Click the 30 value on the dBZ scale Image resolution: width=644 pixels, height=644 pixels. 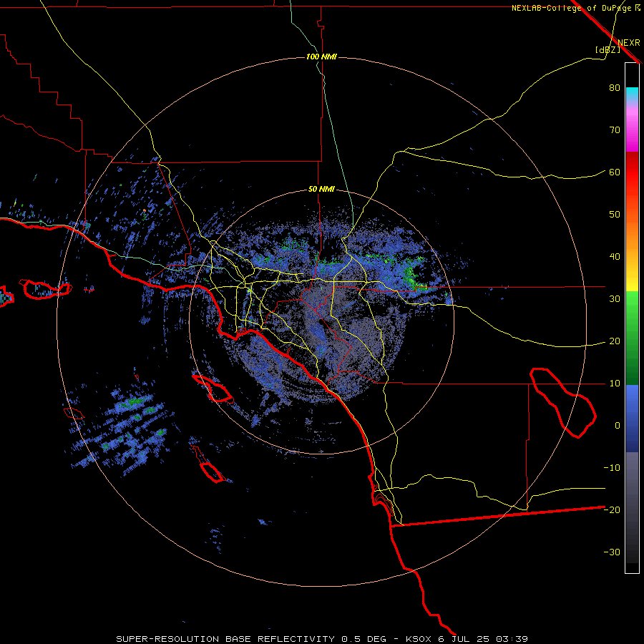click(x=615, y=299)
